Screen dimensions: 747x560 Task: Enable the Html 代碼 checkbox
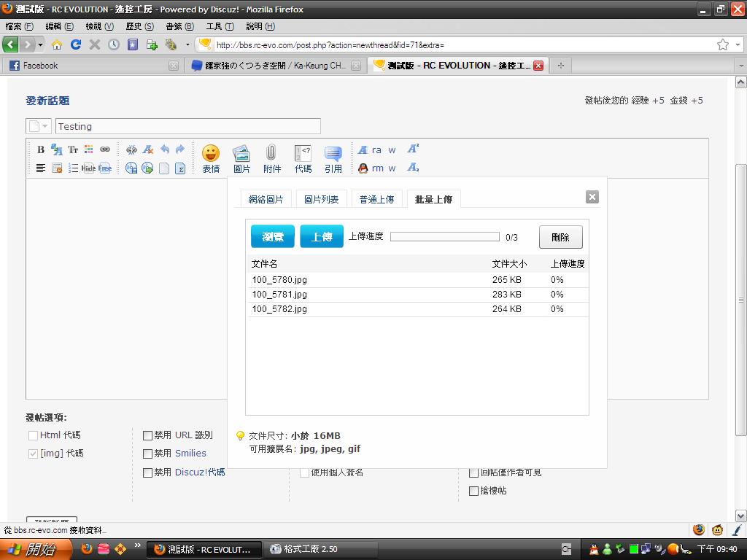[x=33, y=435]
